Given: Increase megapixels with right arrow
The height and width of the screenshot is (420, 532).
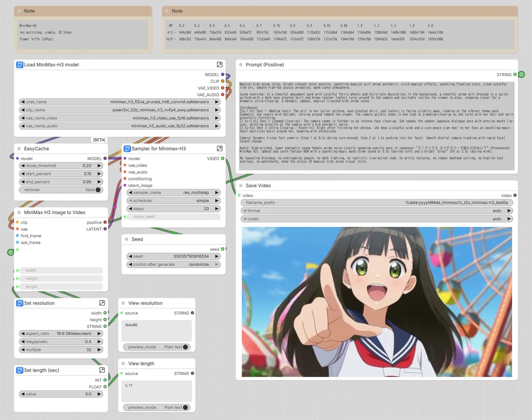Looking at the screenshot, I should click(99, 342).
